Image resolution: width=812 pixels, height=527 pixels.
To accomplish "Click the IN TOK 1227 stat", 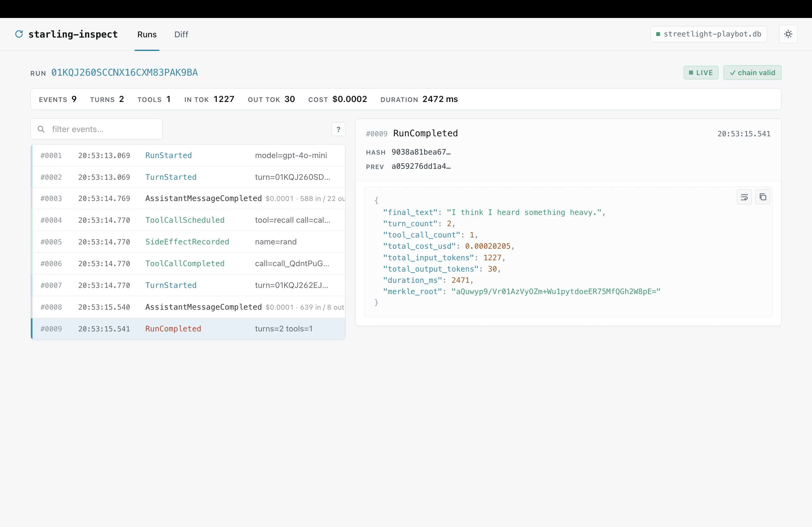I will [209, 99].
